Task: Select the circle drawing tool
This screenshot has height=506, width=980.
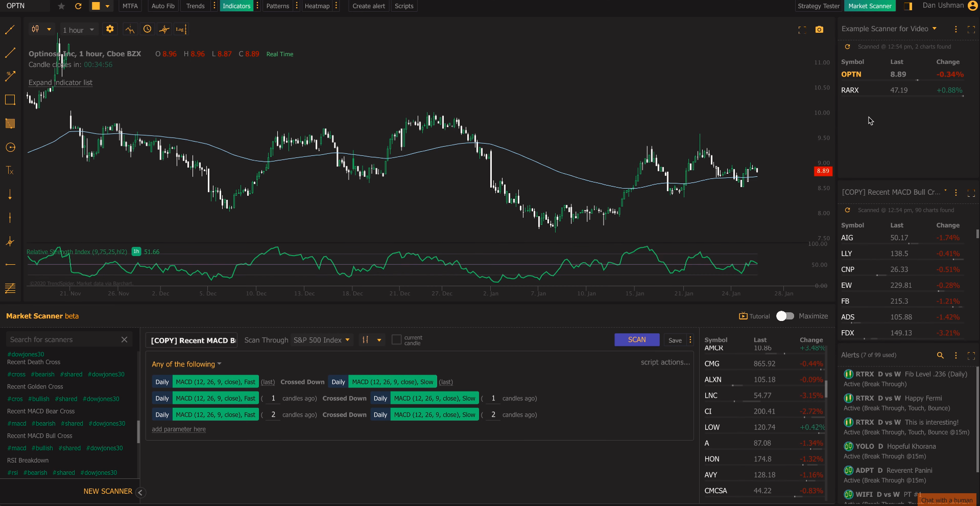Action: point(10,147)
